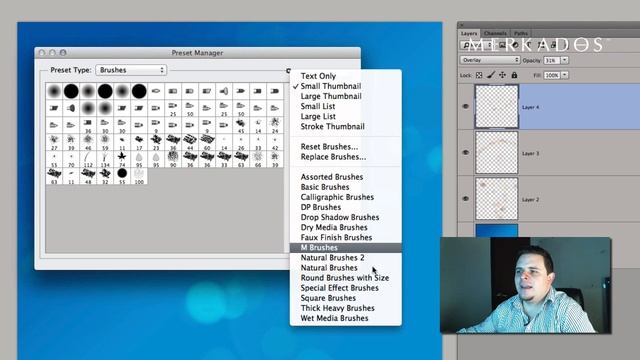The image size is (640, 360).
Task: Choose the chalk brush numbered 60
Action: point(207,142)
